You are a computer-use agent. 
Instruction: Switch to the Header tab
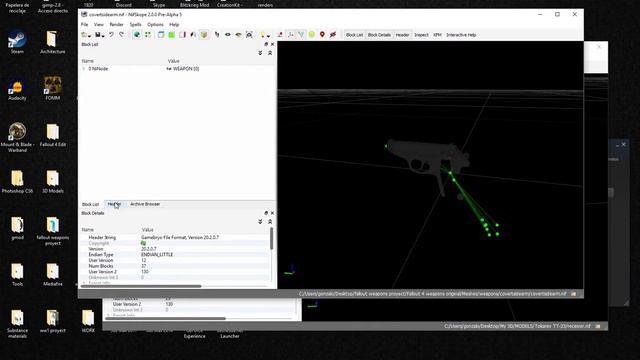click(115, 204)
